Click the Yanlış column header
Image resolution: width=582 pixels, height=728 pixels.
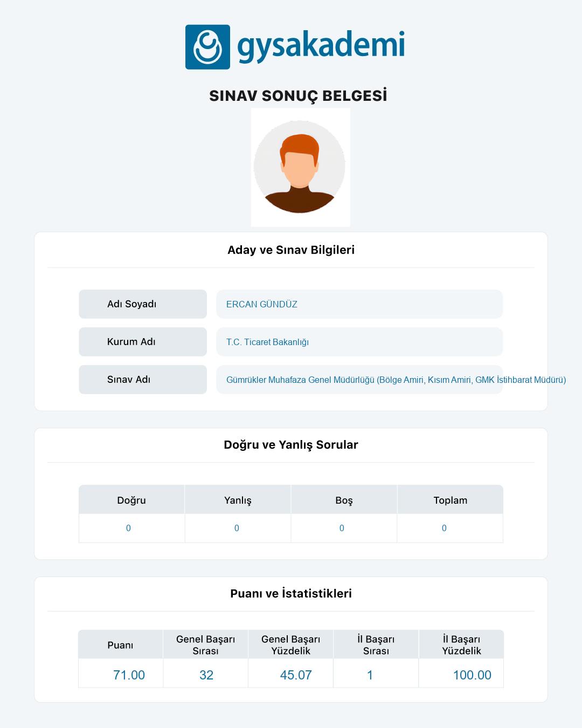click(x=238, y=500)
